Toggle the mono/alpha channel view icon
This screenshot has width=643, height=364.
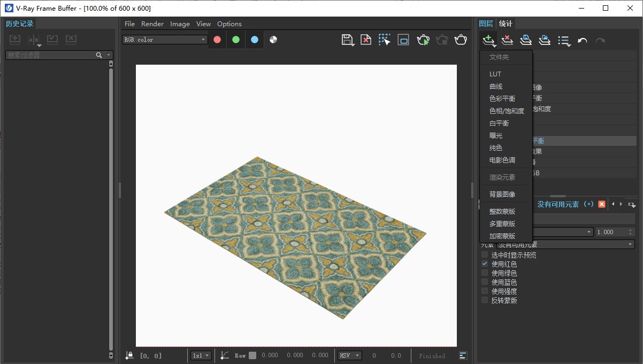point(273,40)
